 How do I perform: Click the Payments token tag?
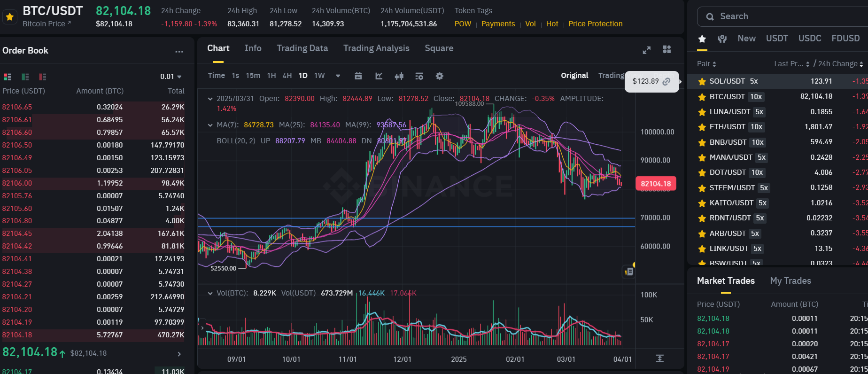pyautogui.click(x=498, y=24)
